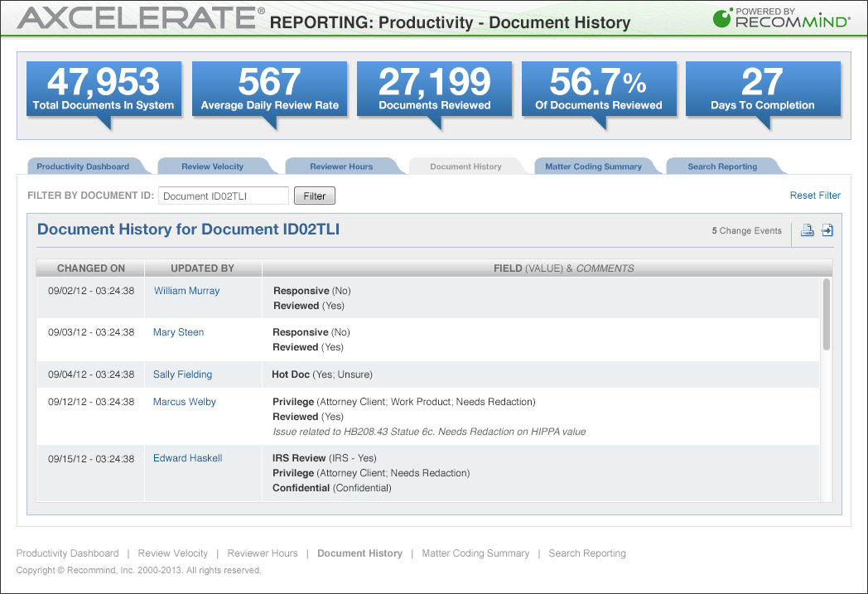Viewport: 868px width, 594px height.
Task: Click the Filter by Document ID field
Action: (224, 196)
